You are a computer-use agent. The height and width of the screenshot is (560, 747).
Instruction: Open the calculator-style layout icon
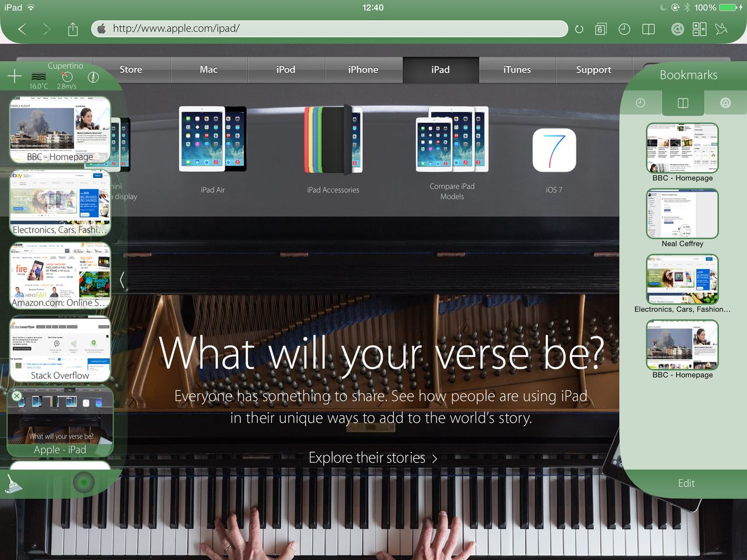699,29
